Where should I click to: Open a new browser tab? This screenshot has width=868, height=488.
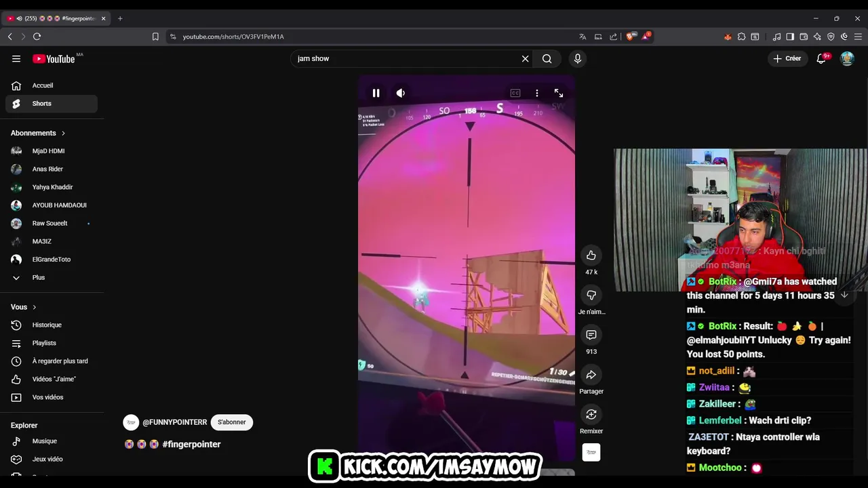[x=120, y=18]
